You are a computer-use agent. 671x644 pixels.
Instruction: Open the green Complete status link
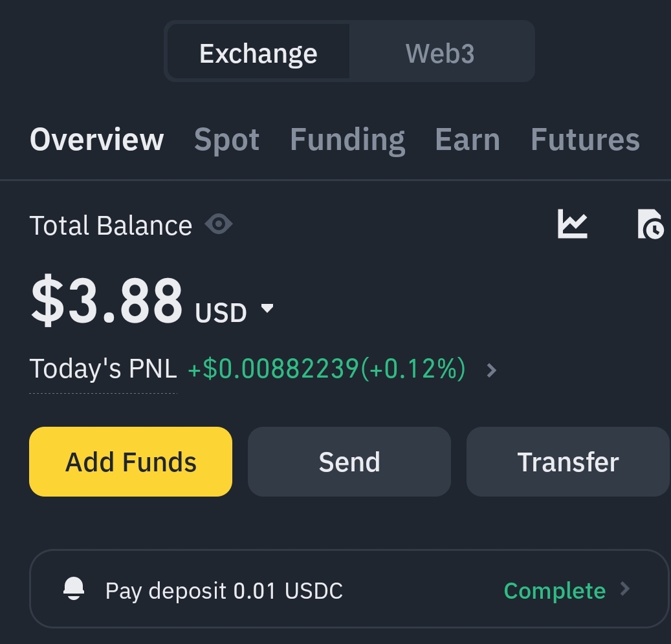(555, 591)
